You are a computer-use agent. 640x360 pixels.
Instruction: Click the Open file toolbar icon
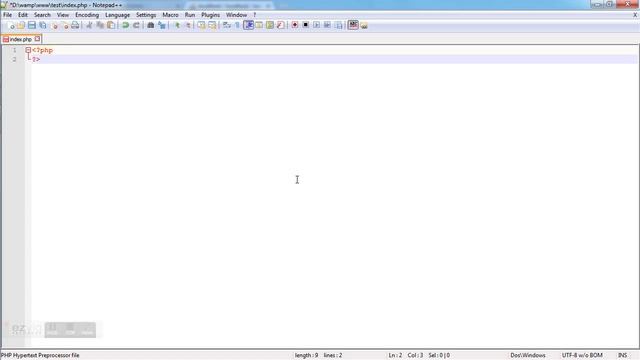click(x=21, y=25)
